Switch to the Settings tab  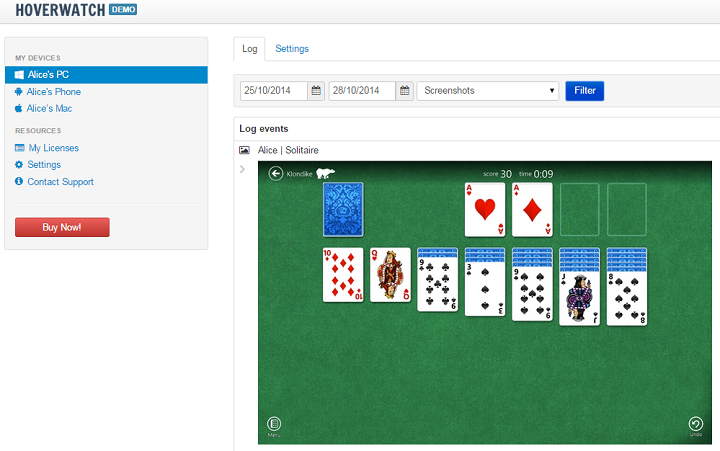pyautogui.click(x=292, y=49)
